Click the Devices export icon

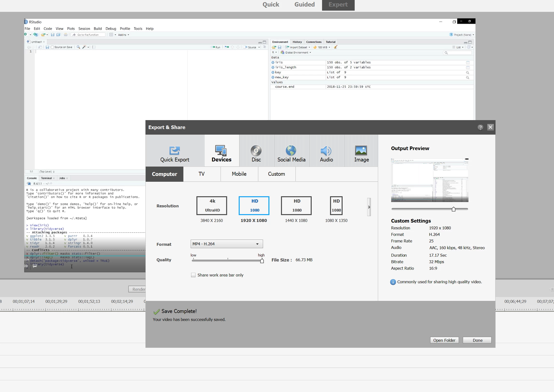point(221,151)
